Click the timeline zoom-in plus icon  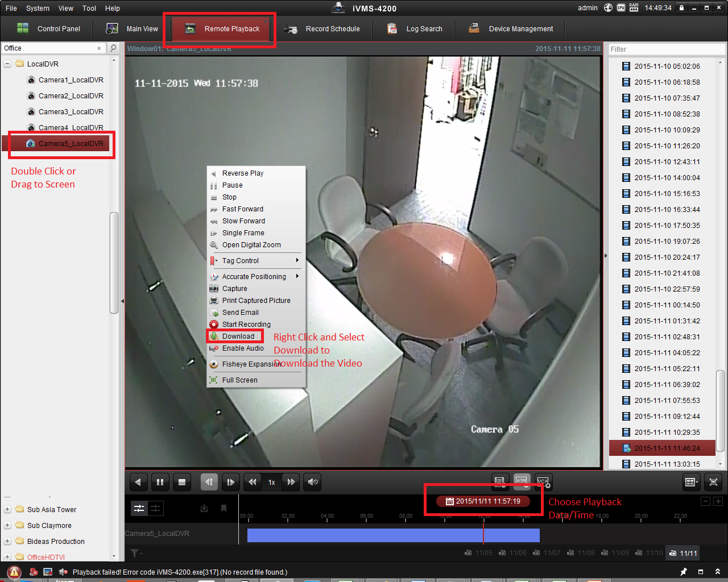[x=718, y=501]
